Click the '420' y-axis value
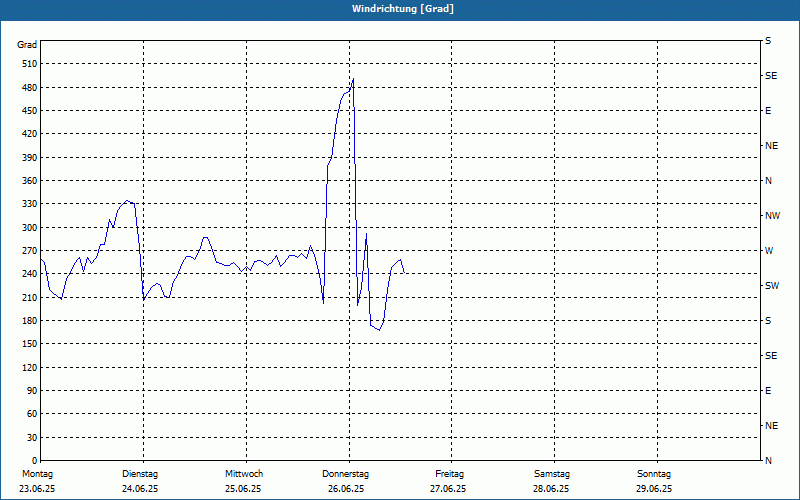Screen dimensions: 800x500 click(x=30, y=134)
